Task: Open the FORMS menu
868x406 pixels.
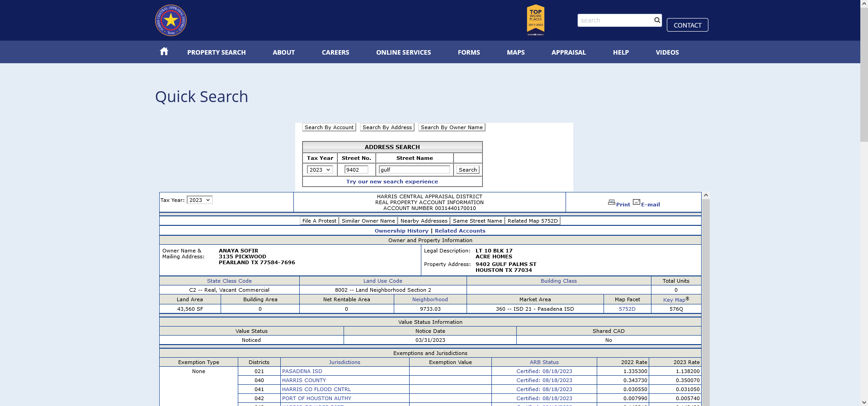Action: click(x=469, y=52)
